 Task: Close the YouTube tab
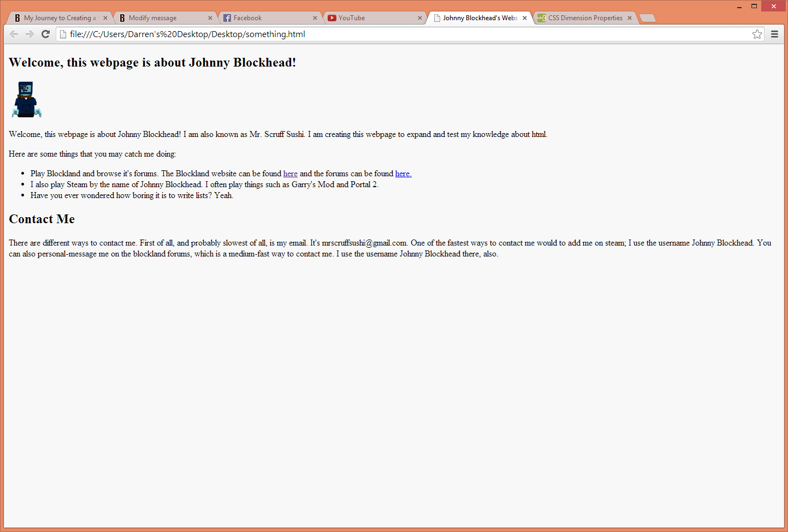click(x=420, y=18)
